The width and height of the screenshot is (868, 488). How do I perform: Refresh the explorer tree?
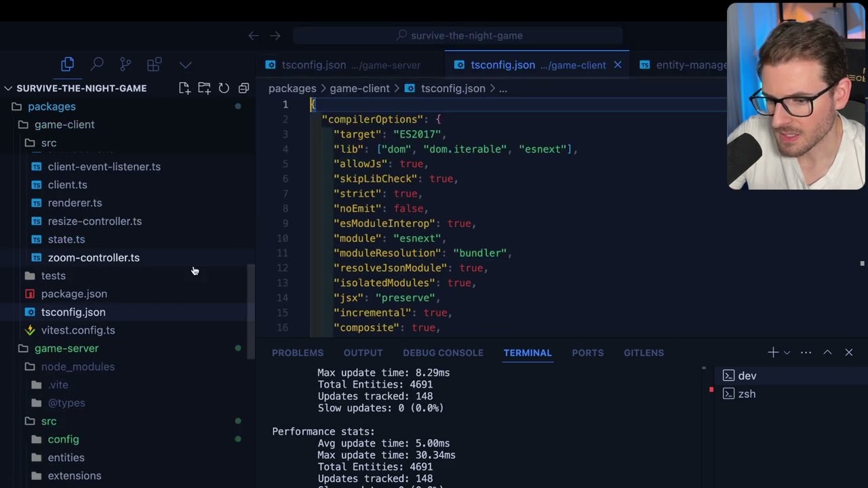(224, 88)
